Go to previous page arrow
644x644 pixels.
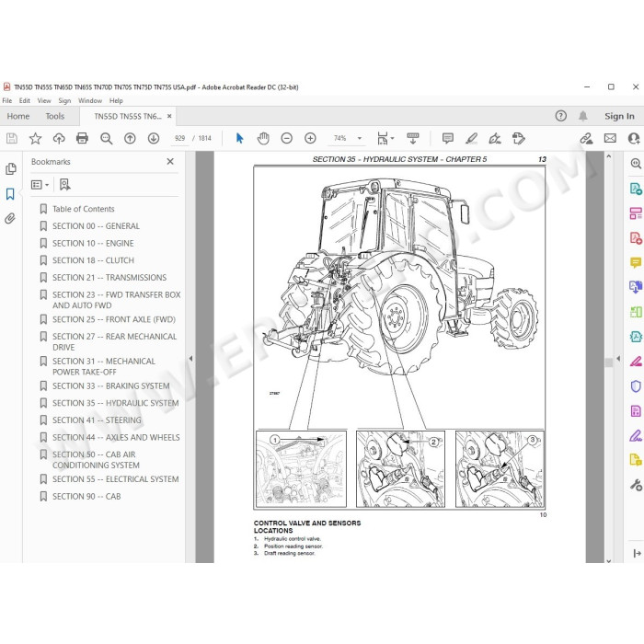click(x=130, y=138)
